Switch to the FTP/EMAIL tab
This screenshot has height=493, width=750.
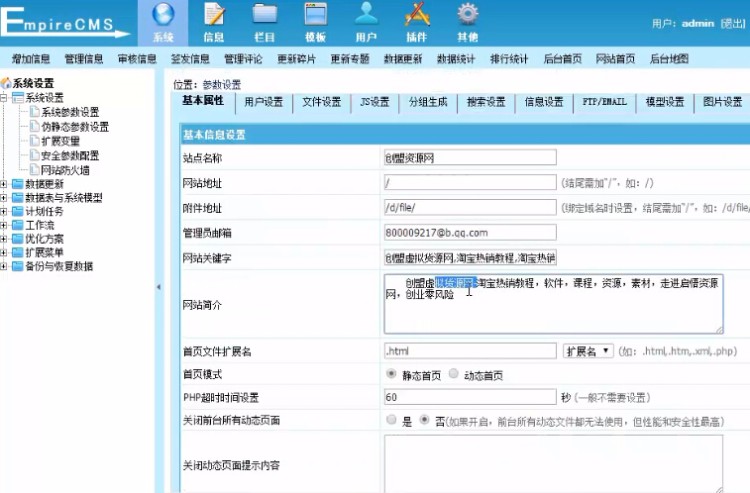[x=605, y=102]
